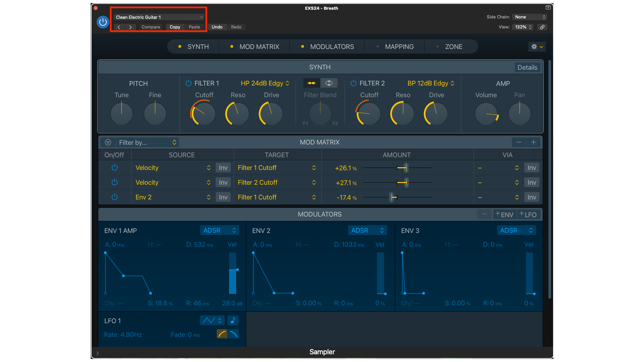Disable the Env 2 modulation routing
644x362 pixels.
pyautogui.click(x=114, y=197)
